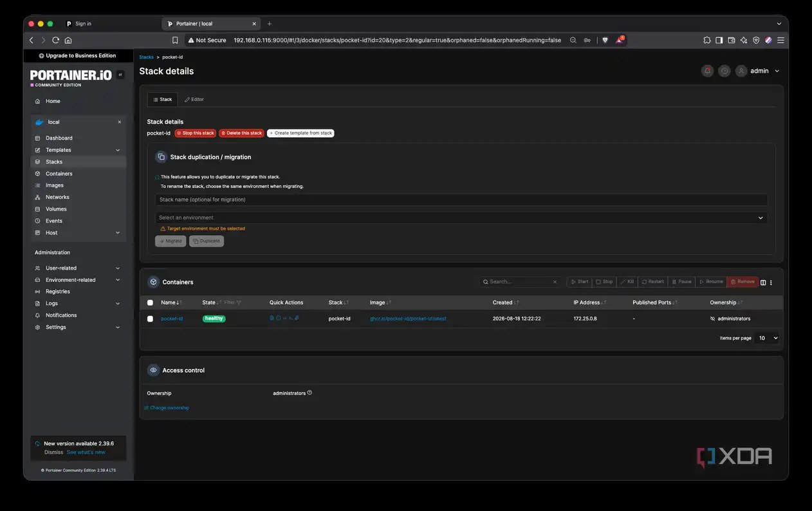Tick the pocket-id container row checkbox
The height and width of the screenshot is (511, 812).
pos(150,319)
